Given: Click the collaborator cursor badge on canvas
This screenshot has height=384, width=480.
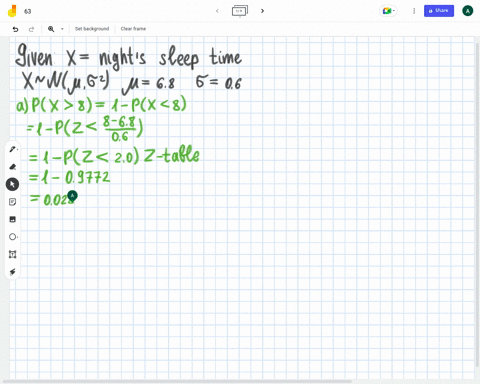Looking at the screenshot, I should pos(72,196).
